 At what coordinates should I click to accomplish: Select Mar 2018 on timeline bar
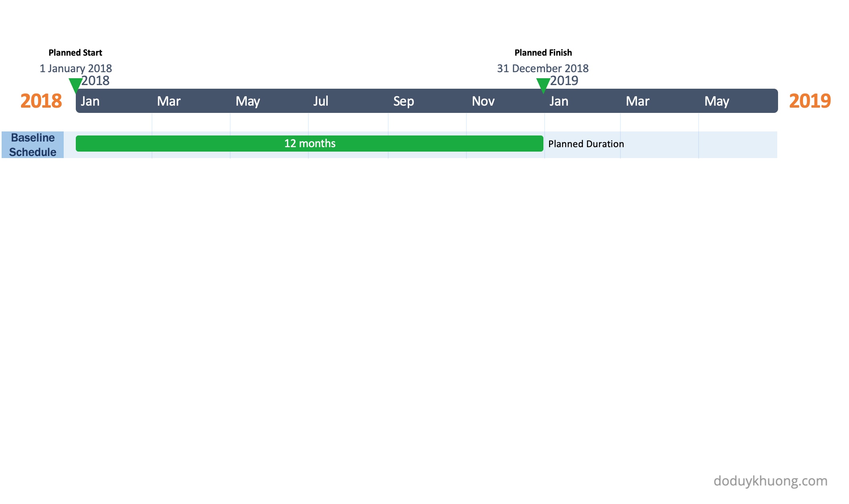tap(169, 101)
